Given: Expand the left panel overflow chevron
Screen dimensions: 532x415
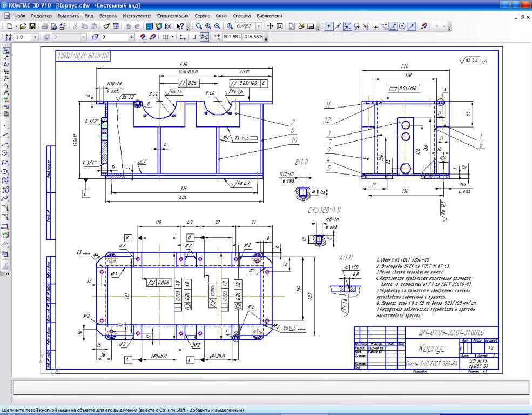Looking at the screenshot, I should (x=8, y=273).
